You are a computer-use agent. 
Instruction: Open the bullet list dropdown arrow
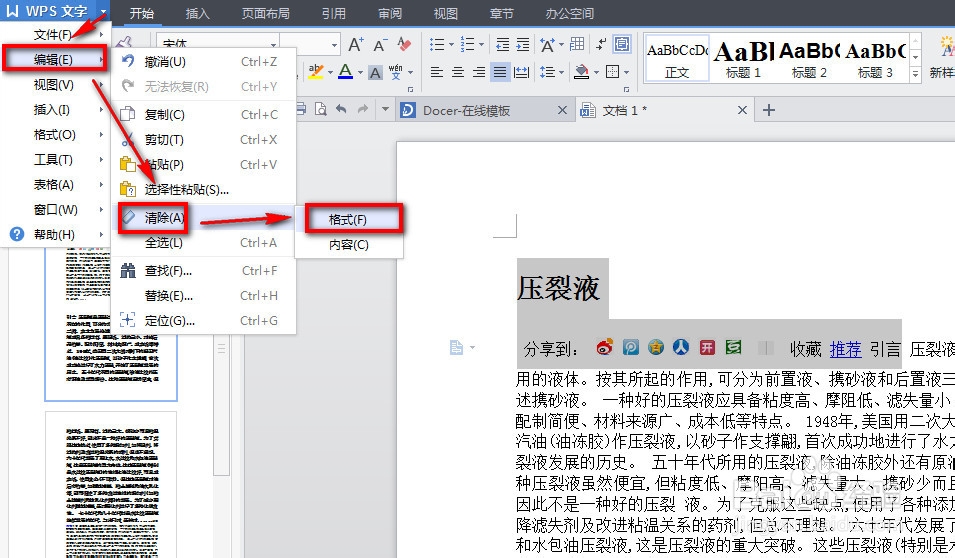pos(451,44)
